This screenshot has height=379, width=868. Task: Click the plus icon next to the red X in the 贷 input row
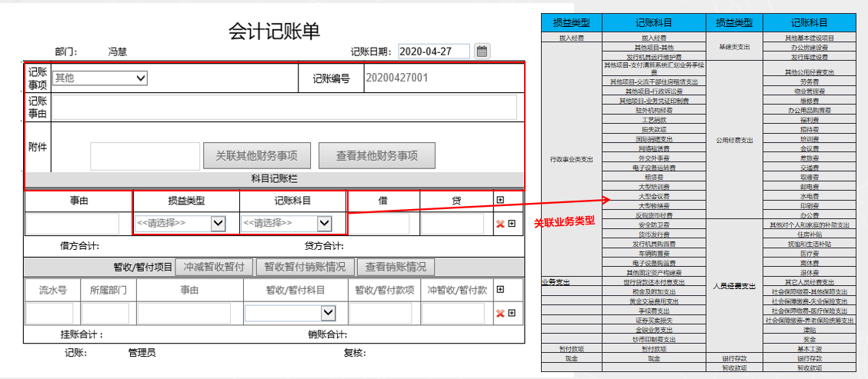[x=512, y=224]
